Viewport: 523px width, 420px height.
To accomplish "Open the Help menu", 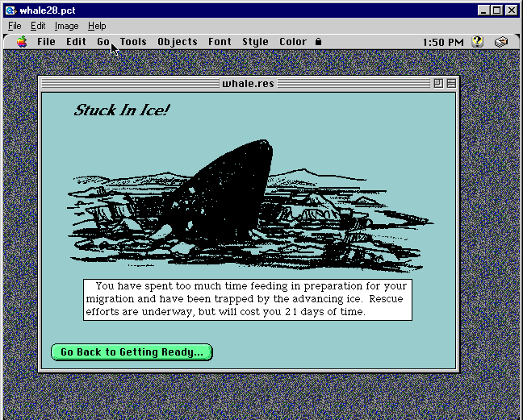I will coord(97,26).
